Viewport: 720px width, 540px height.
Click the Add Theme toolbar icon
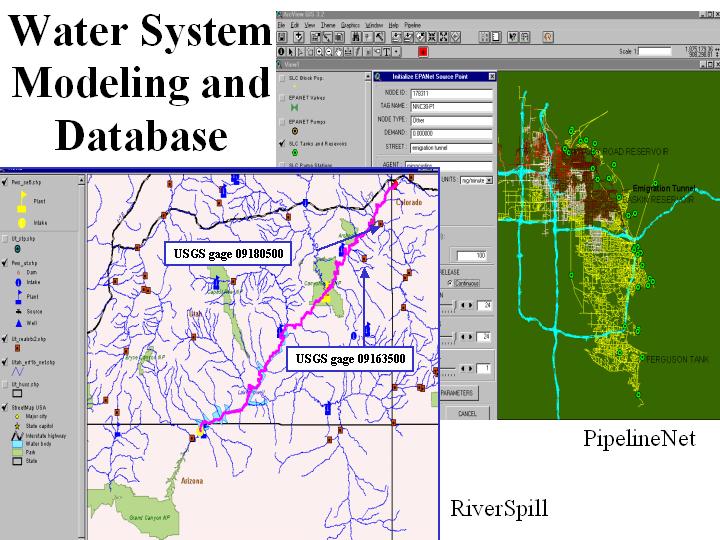[298, 37]
